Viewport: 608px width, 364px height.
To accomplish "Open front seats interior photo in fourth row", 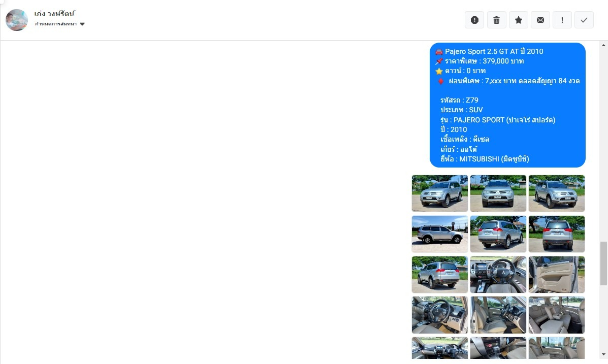I will pos(498,315).
